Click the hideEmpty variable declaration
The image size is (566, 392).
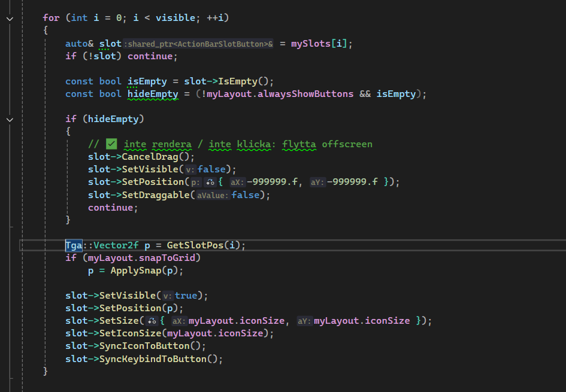point(153,94)
